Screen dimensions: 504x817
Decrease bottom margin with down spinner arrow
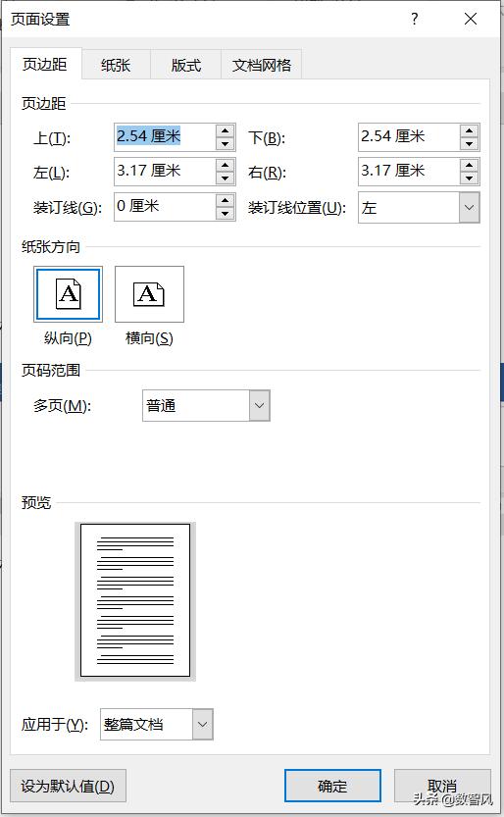point(469,144)
